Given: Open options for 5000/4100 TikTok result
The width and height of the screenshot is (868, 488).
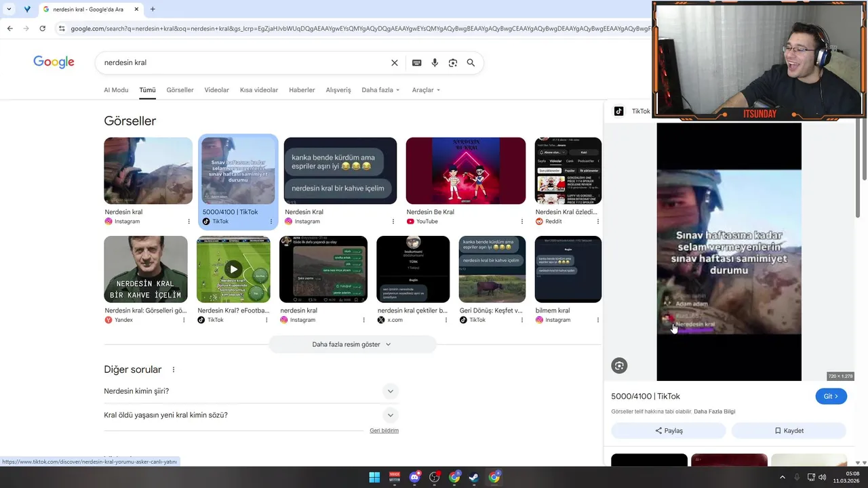Looking at the screenshot, I should pyautogui.click(x=271, y=222).
